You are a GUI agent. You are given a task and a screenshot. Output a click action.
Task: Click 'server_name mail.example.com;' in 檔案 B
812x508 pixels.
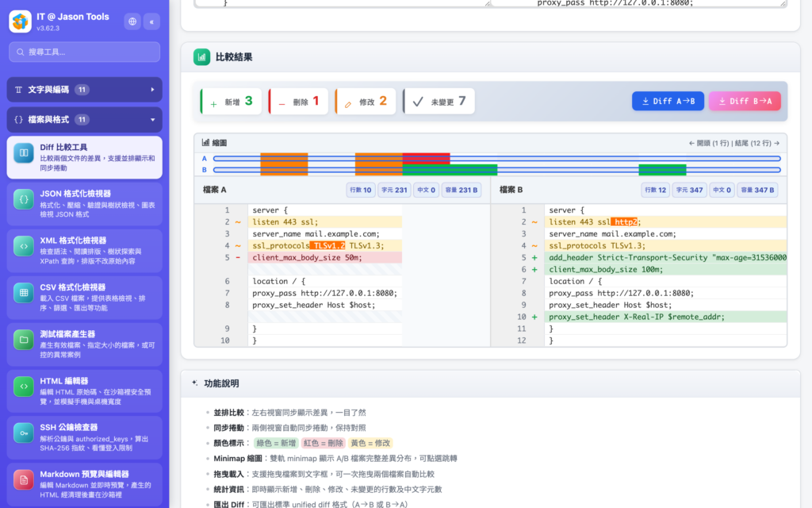pos(612,234)
